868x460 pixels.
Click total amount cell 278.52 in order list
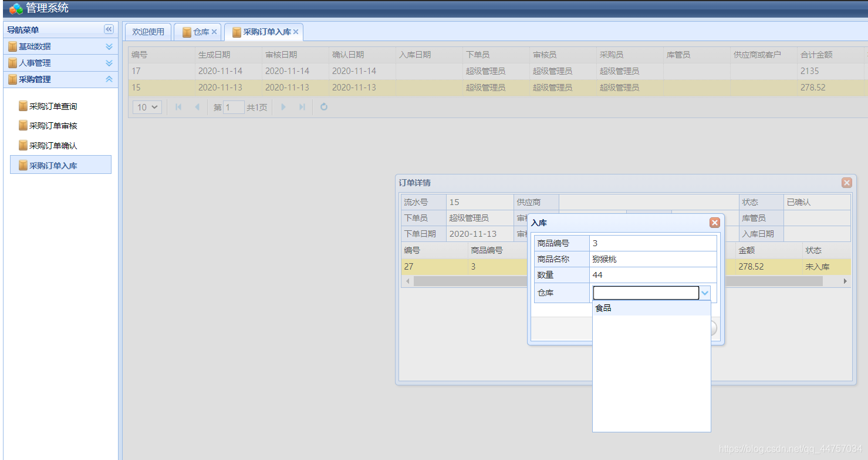click(x=830, y=88)
